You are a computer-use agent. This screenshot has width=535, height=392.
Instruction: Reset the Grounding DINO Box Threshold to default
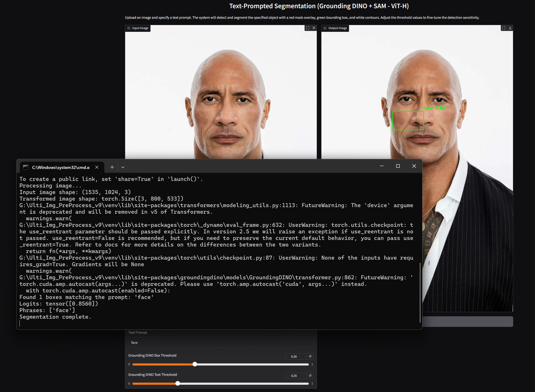coord(310,356)
